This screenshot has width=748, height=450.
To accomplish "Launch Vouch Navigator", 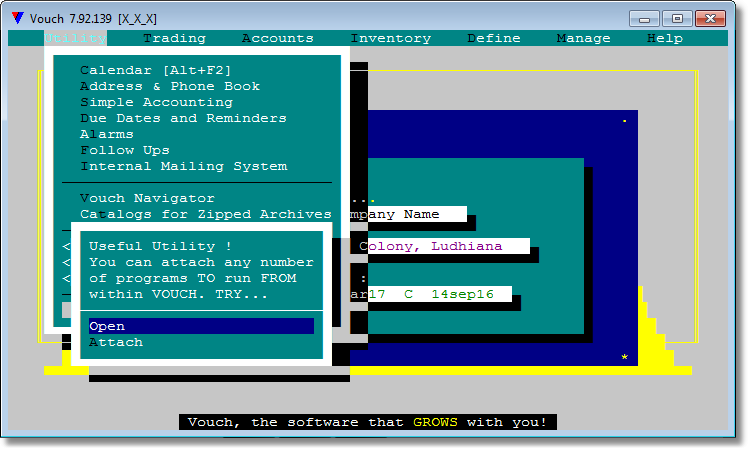I will [x=147, y=198].
